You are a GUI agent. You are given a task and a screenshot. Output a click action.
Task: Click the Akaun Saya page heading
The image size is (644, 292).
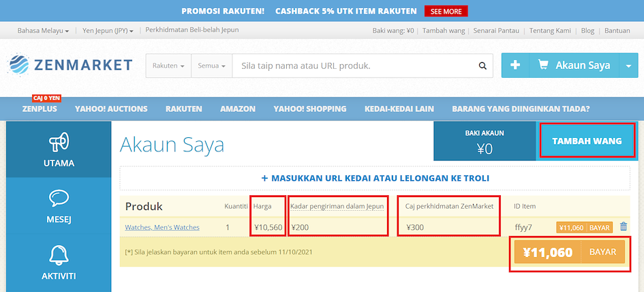172,145
